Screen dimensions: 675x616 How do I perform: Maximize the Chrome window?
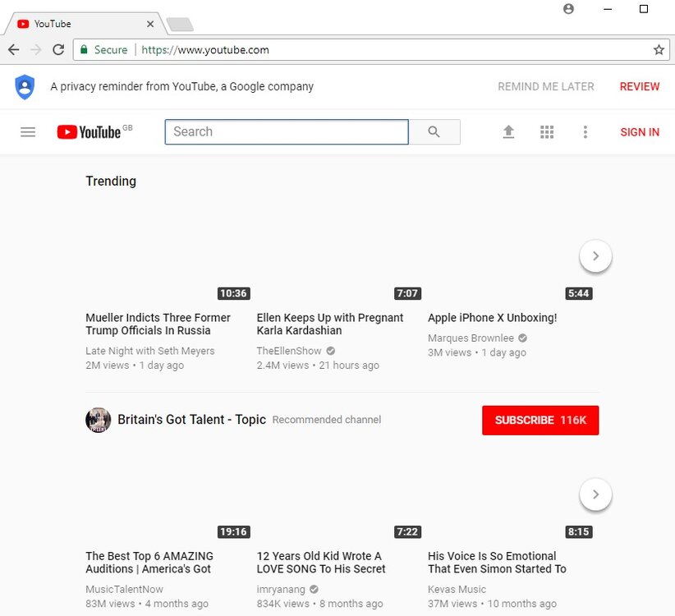point(644,9)
